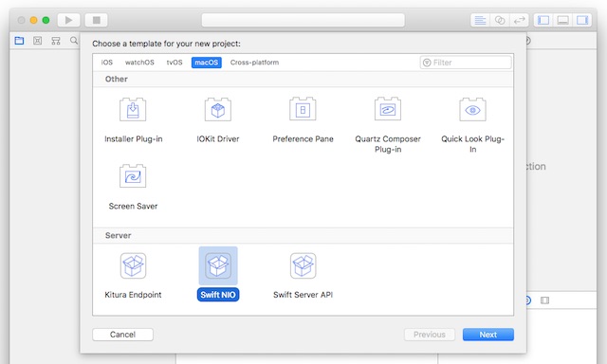Choose the Swift Server API template
Viewport: 607px width, 364px height.
pyautogui.click(x=303, y=266)
